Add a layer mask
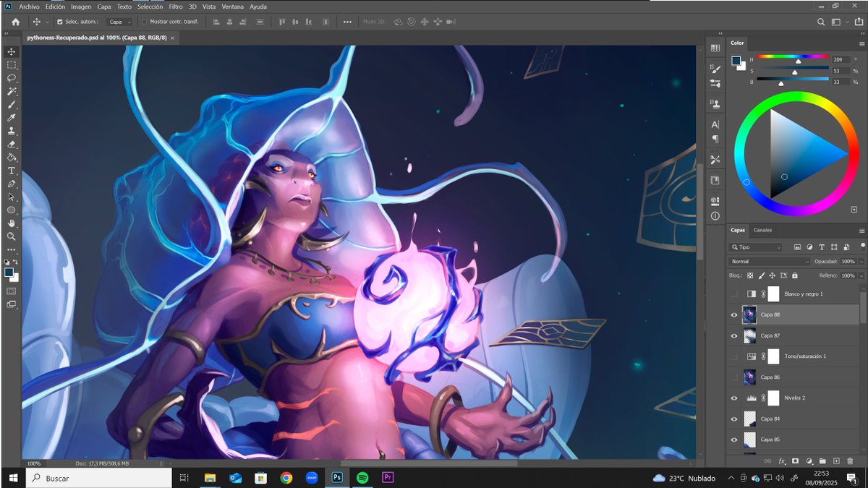 click(x=795, y=461)
